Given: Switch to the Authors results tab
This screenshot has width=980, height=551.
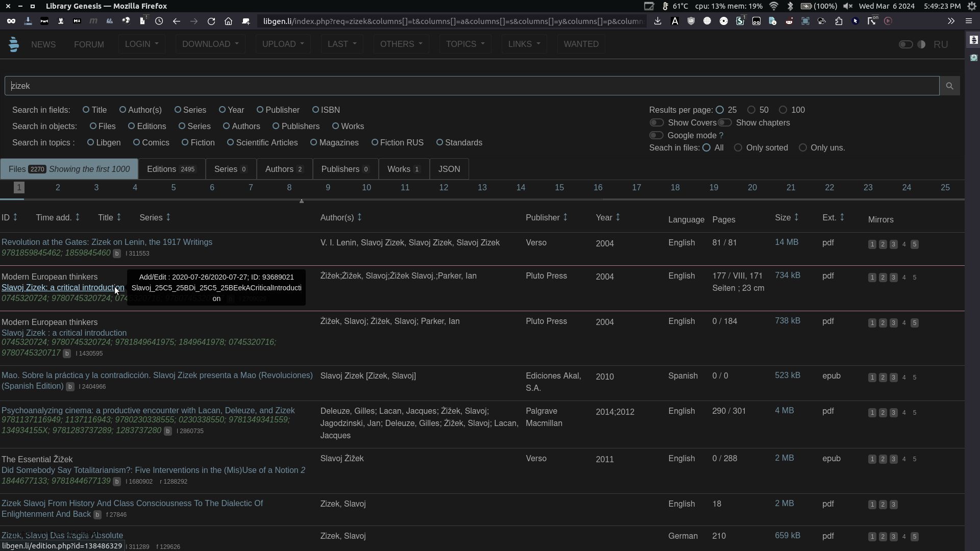Looking at the screenshot, I should (284, 169).
